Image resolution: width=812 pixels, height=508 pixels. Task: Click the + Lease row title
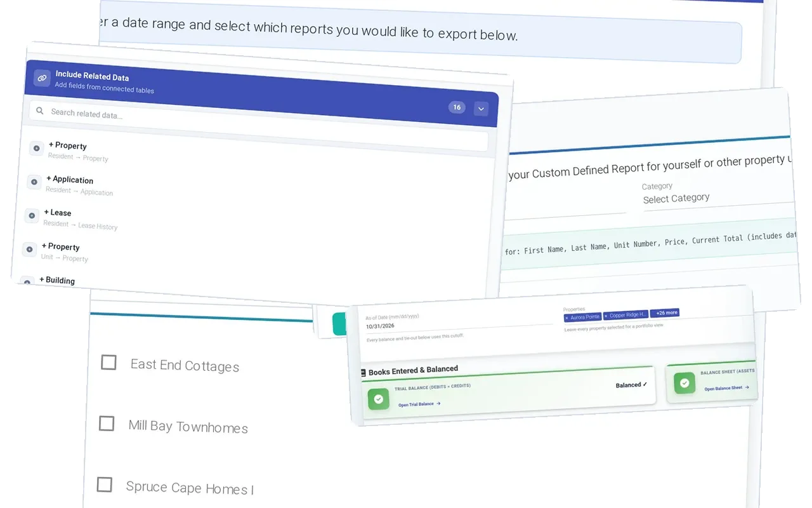pos(58,213)
